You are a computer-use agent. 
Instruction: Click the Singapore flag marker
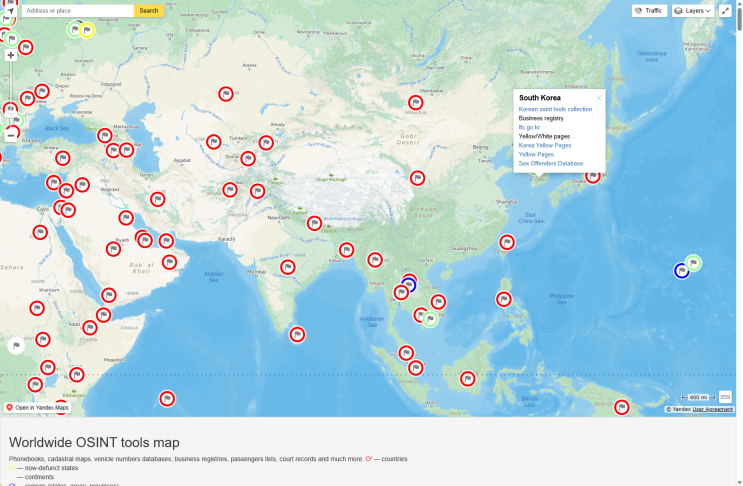tap(416, 368)
